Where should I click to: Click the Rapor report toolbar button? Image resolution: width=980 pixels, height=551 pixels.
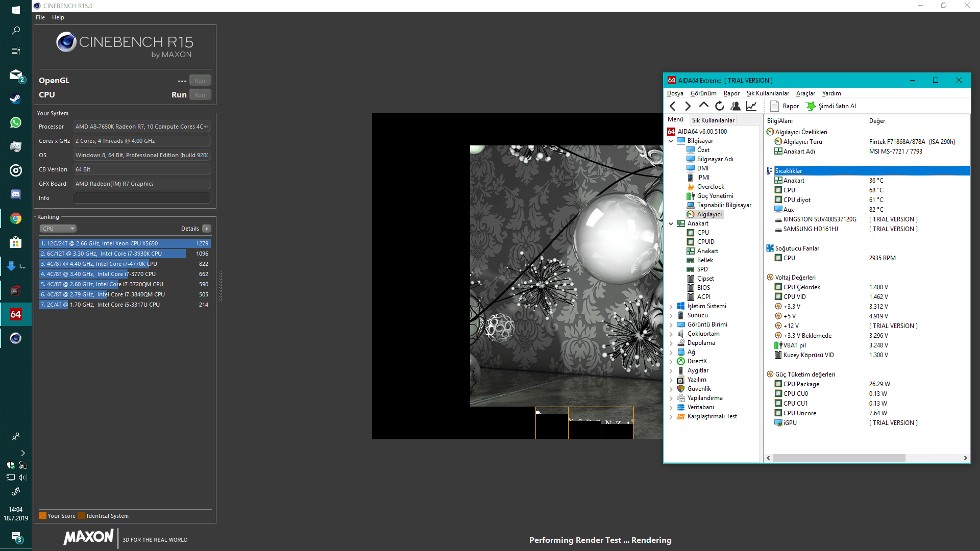tap(785, 106)
